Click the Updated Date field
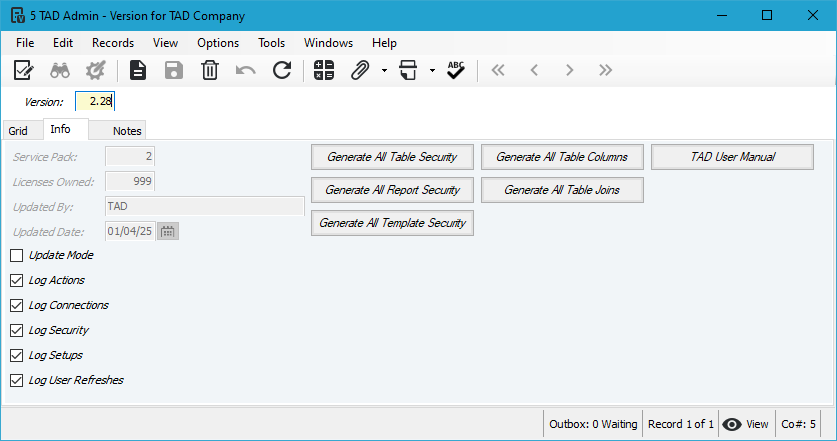The image size is (837, 441). (130, 231)
